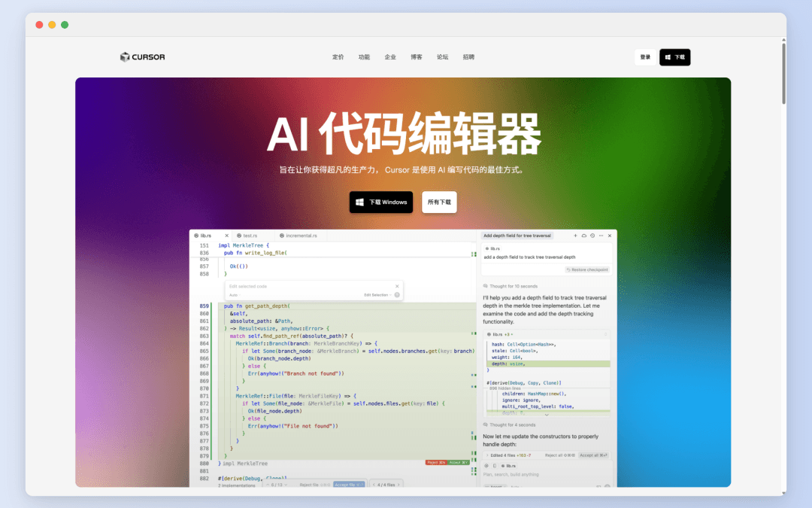Close the lib.rs editor tab

coord(226,236)
